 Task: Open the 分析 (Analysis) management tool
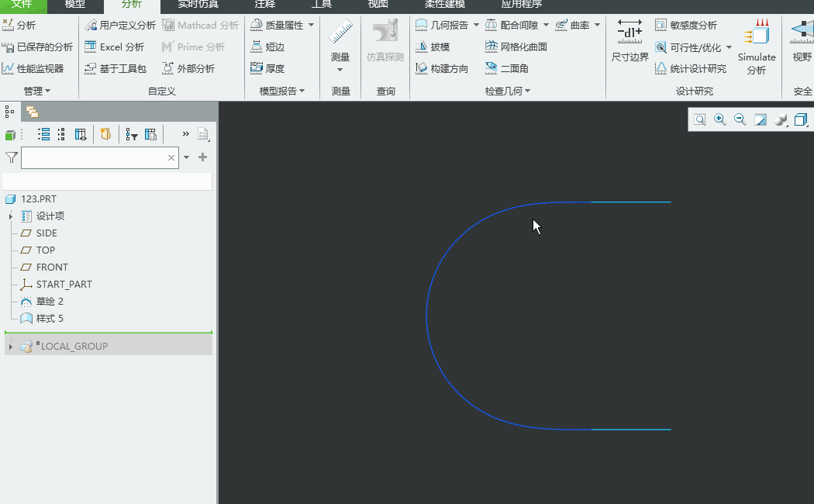click(x=19, y=25)
